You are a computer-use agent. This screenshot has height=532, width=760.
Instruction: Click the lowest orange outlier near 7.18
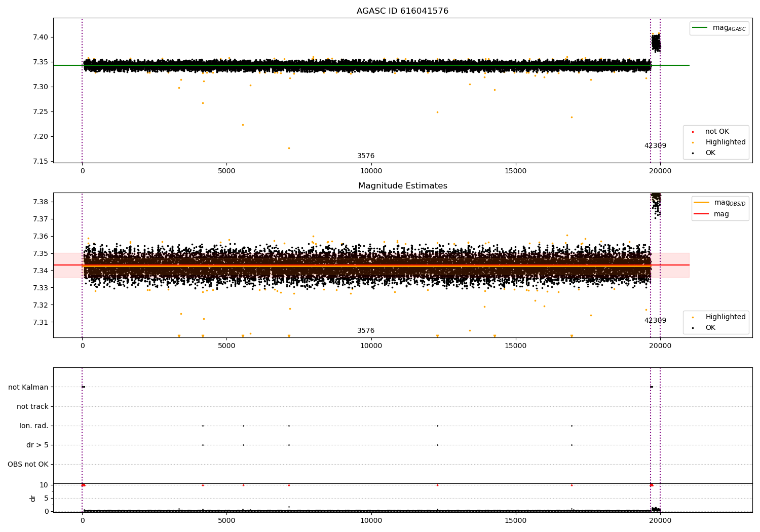pyautogui.click(x=289, y=148)
